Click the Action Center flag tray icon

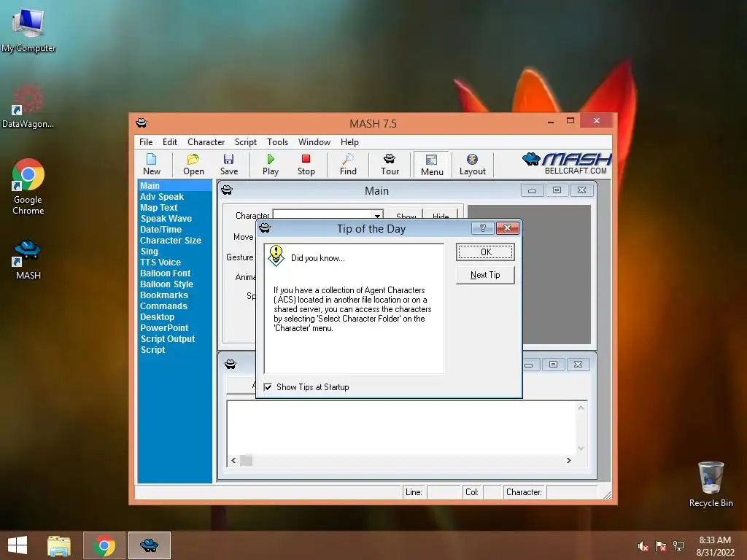click(x=661, y=546)
